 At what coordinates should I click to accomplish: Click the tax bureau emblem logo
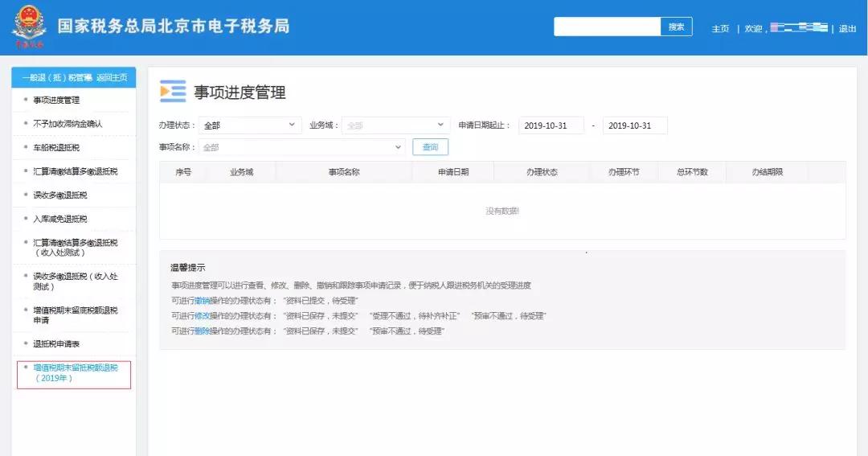coord(30,27)
